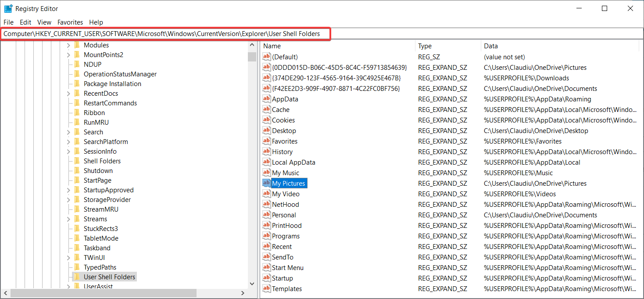
Task: Click the string icon beside PrintHood value
Action: (x=266, y=225)
